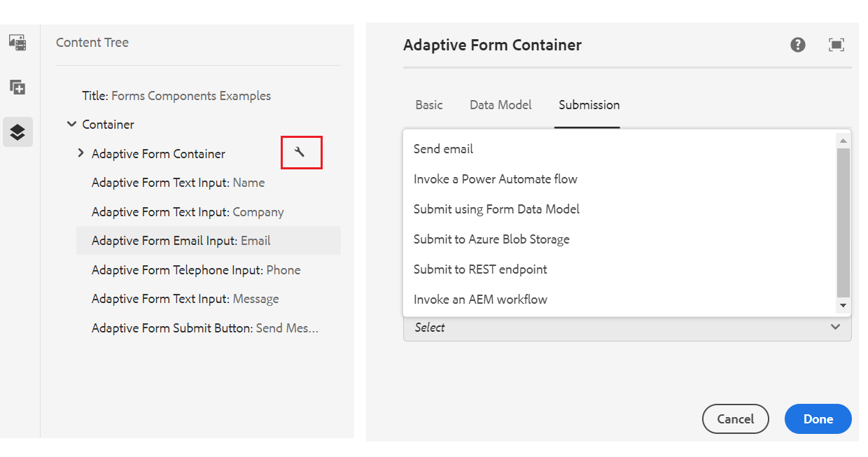
Task: Choose Invoke a Power Automate flow
Action: (x=495, y=179)
